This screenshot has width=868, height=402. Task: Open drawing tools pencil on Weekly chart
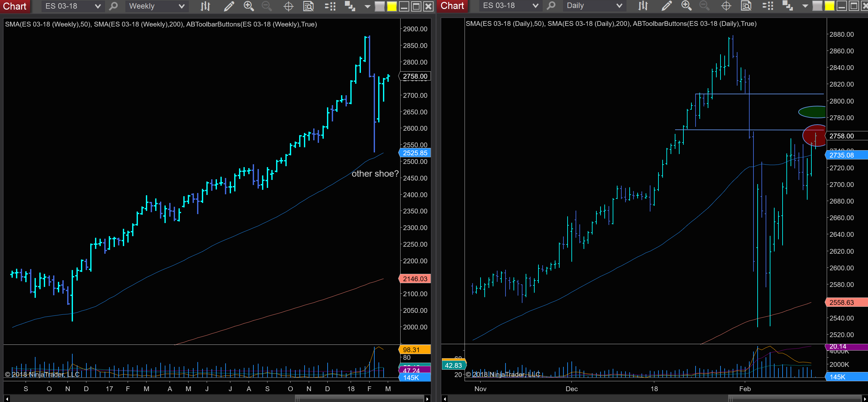[x=229, y=6]
